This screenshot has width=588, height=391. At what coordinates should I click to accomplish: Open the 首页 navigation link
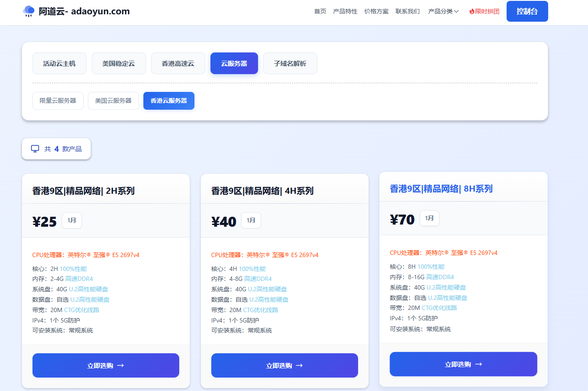(x=320, y=11)
